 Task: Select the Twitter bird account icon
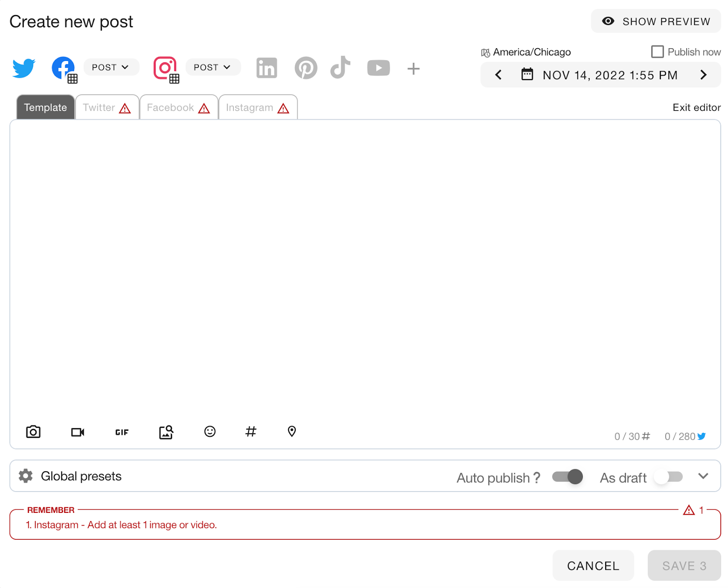point(24,68)
